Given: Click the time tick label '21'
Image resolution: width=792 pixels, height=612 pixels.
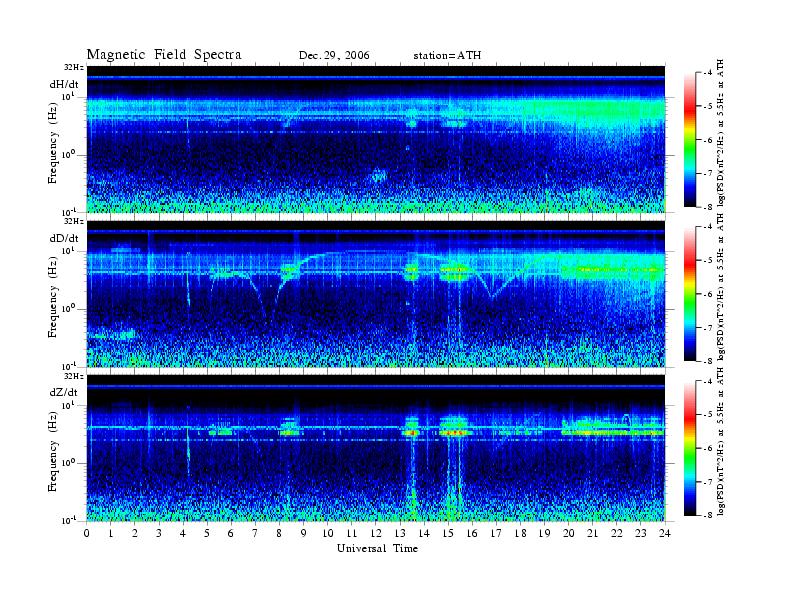Looking at the screenshot, I should (x=592, y=533).
